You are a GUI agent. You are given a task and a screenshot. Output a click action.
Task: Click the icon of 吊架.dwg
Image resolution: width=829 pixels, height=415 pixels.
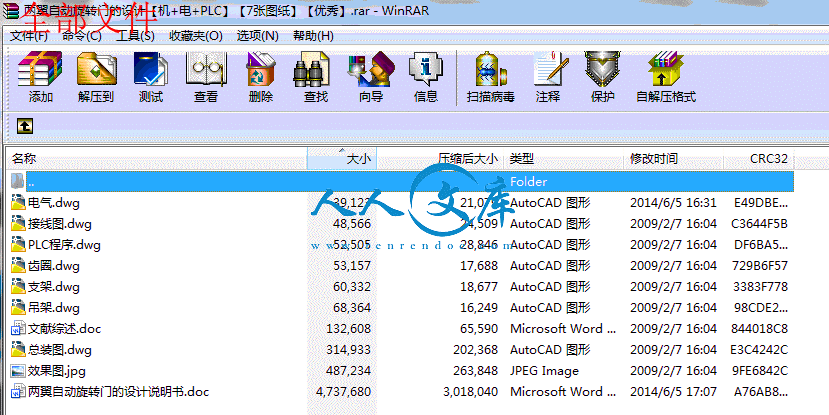coord(18,308)
